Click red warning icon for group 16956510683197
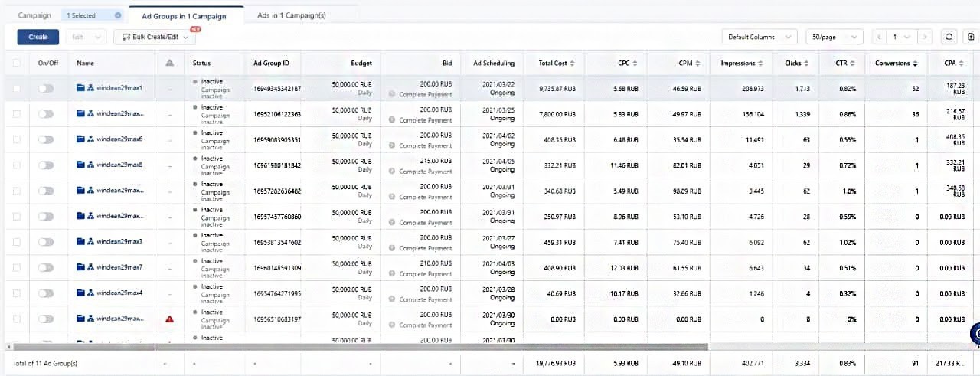Viewport: 980px width, 376px height. click(x=169, y=319)
